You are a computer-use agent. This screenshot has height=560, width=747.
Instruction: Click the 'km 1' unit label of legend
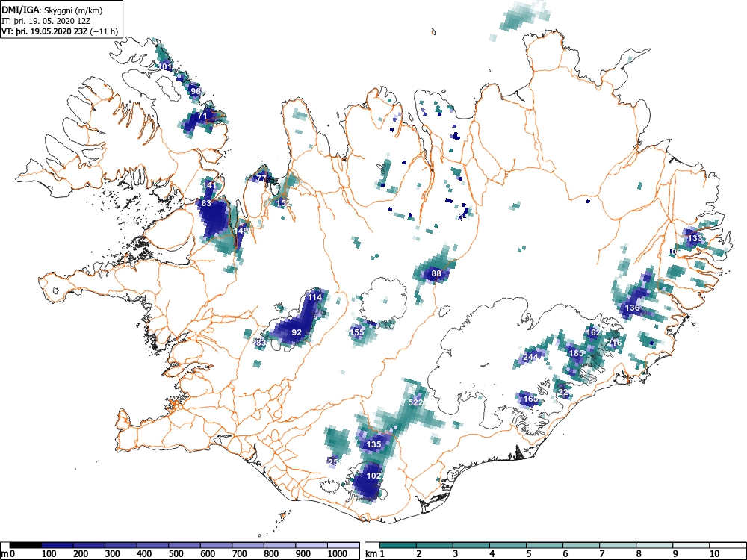tap(375, 554)
